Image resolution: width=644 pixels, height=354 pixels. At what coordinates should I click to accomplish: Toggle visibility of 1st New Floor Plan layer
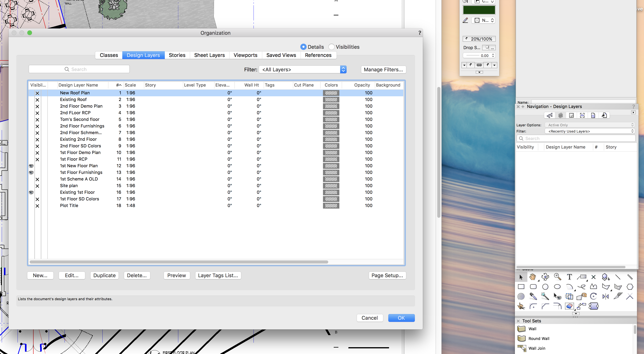(x=31, y=166)
